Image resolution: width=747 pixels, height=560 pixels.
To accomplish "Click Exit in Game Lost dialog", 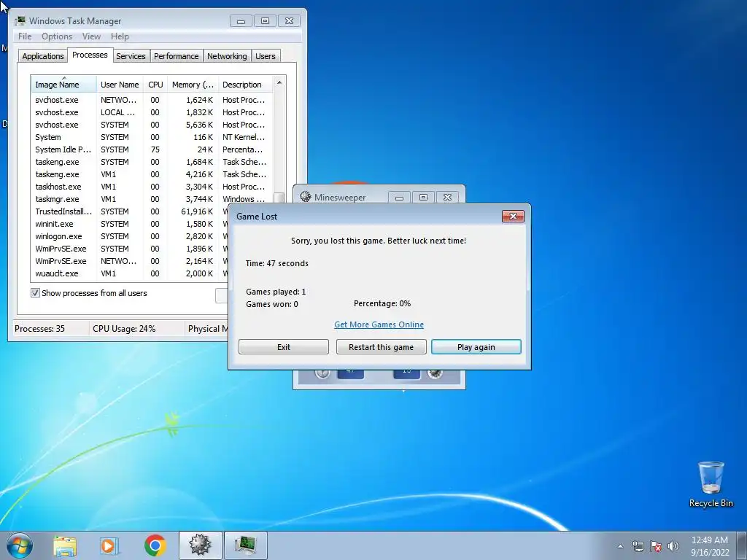I will 284,347.
